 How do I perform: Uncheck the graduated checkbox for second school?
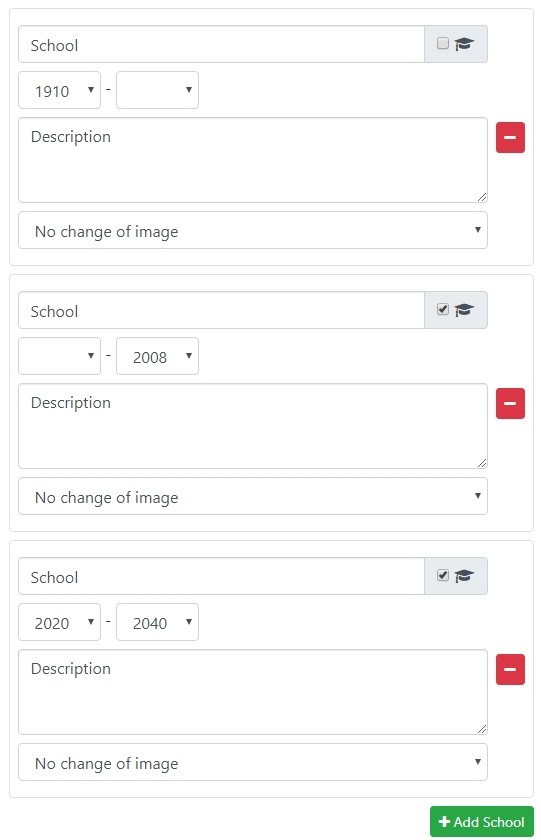(x=442, y=309)
